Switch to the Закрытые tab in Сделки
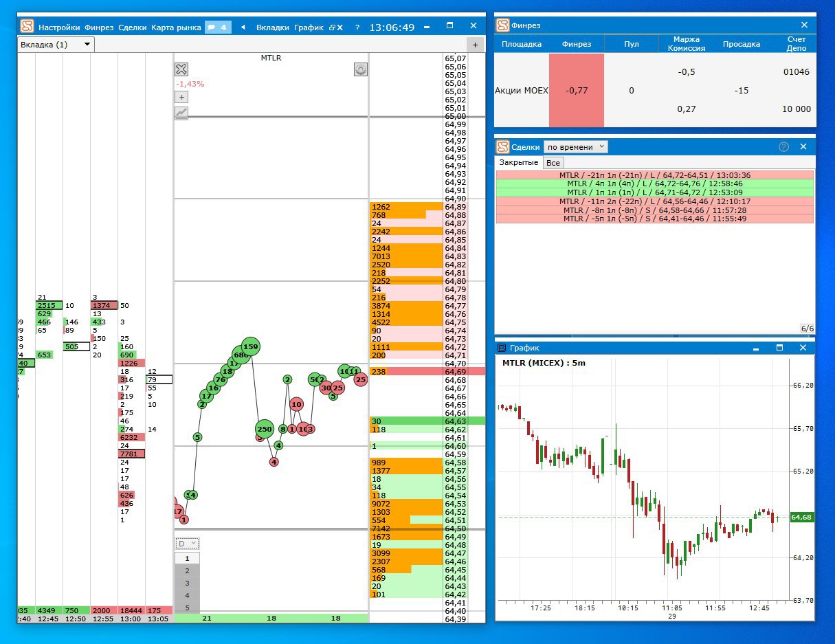The width and height of the screenshot is (835, 644). pyautogui.click(x=519, y=162)
